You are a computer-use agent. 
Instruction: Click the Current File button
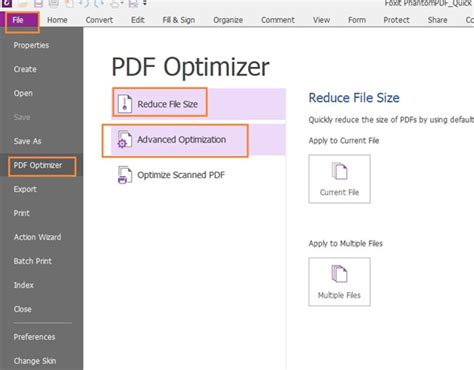point(339,179)
